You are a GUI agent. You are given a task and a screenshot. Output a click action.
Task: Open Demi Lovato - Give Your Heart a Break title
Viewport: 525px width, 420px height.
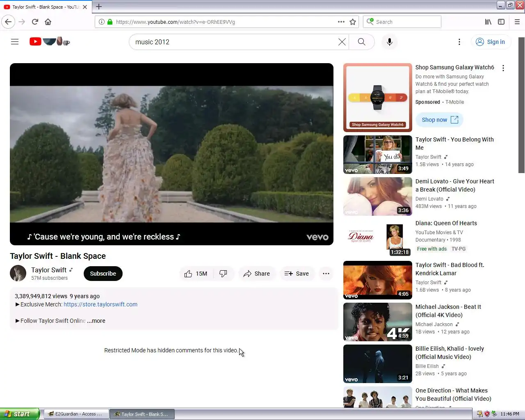[455, 185]
